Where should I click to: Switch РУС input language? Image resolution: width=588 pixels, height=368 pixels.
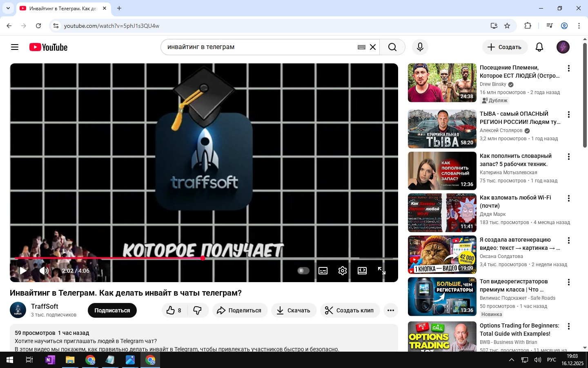tap(551, 360)
